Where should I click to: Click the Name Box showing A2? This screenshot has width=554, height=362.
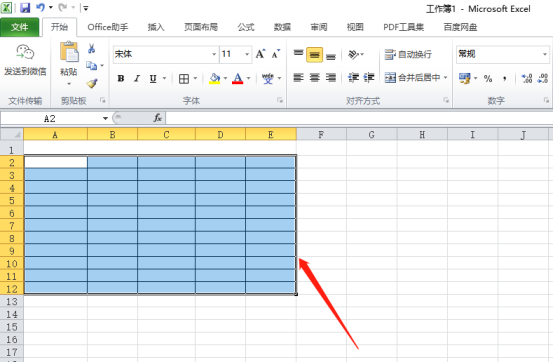51,119
